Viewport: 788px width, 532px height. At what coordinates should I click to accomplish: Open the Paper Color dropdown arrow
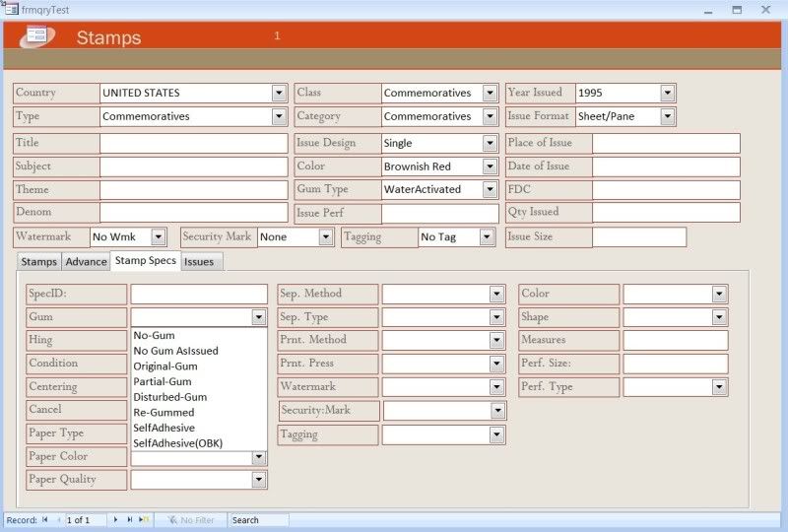tap(258, 457)
